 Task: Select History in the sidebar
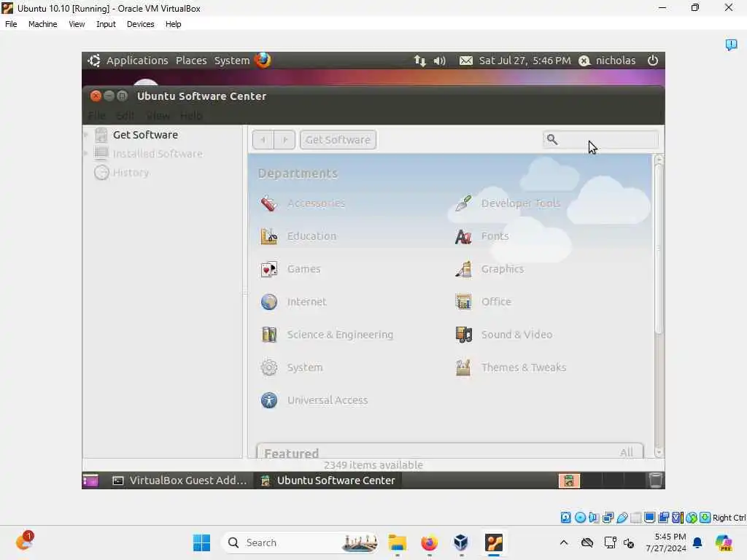click(x=131, y=172)
